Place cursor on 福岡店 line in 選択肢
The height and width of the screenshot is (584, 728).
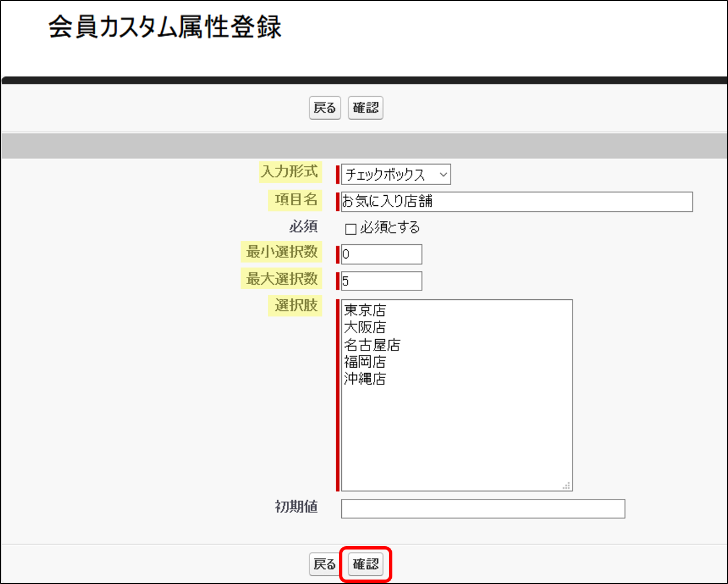365,362
